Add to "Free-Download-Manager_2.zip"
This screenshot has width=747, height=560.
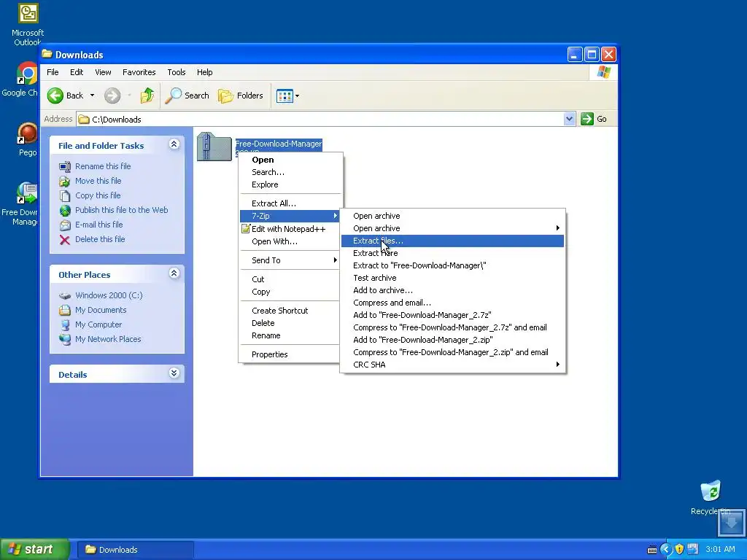coord(452,340)
